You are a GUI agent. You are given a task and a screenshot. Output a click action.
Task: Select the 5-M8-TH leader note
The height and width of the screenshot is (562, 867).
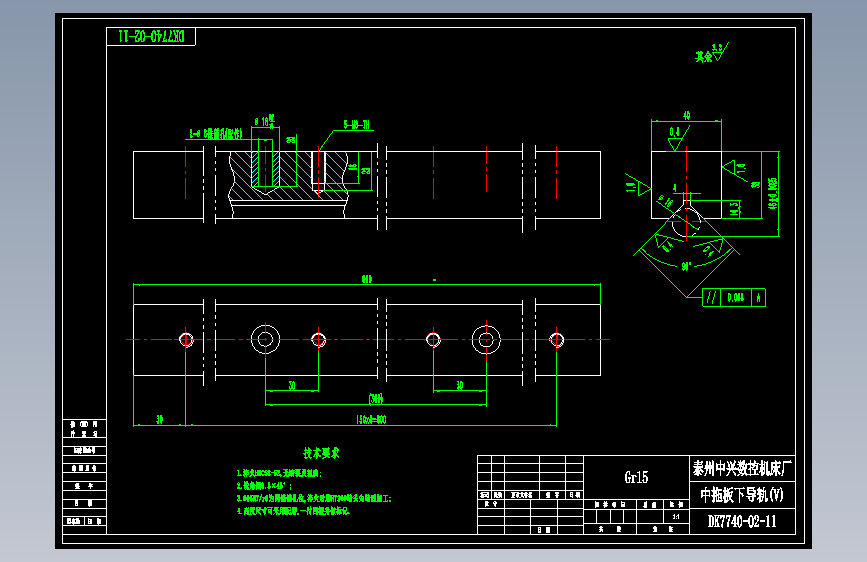pyautogui.click(x=356, y=125)
